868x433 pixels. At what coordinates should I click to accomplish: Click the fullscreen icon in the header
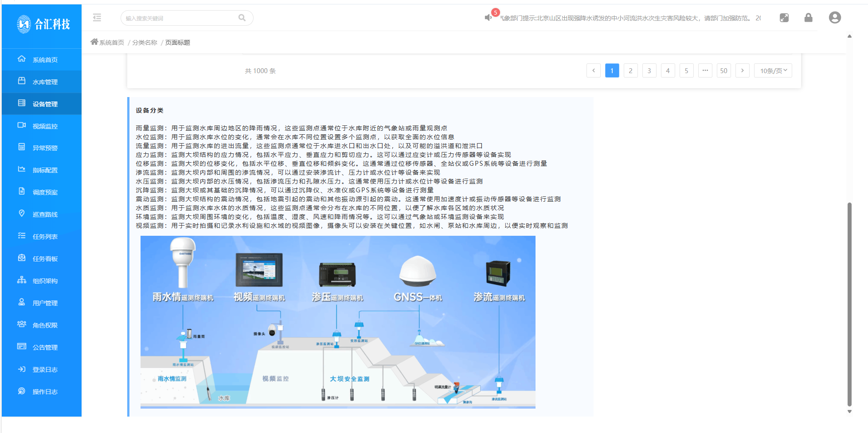pyautogui.click(x=784, y=17)
